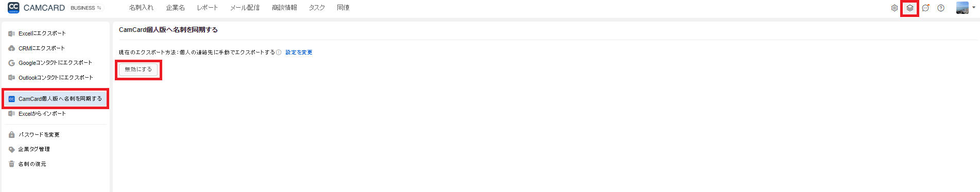Image resolution: width=980 pixels, height=192 pixels.
Task: Click the info icon beside export method text
Action: click(x=279, y=53)
